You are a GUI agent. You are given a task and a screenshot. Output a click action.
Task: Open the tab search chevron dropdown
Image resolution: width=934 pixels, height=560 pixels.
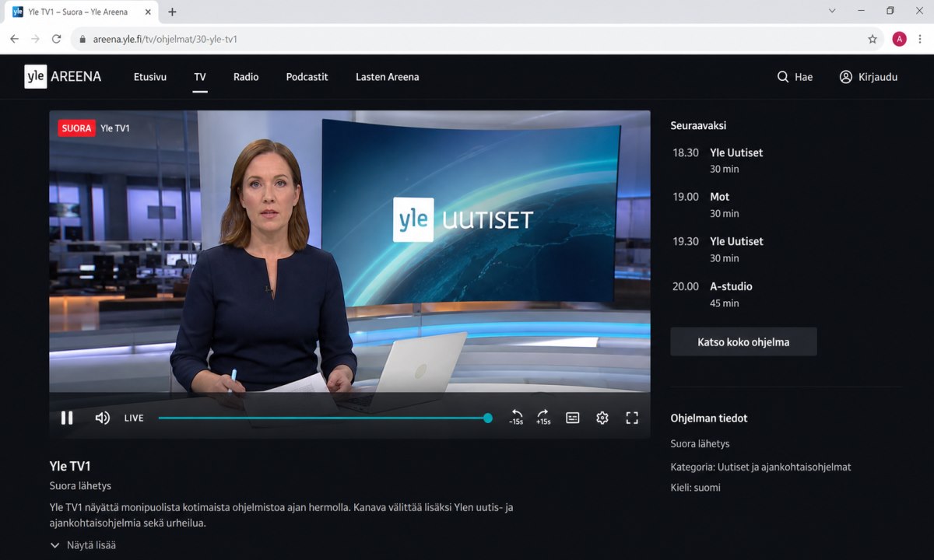point(832,11)
